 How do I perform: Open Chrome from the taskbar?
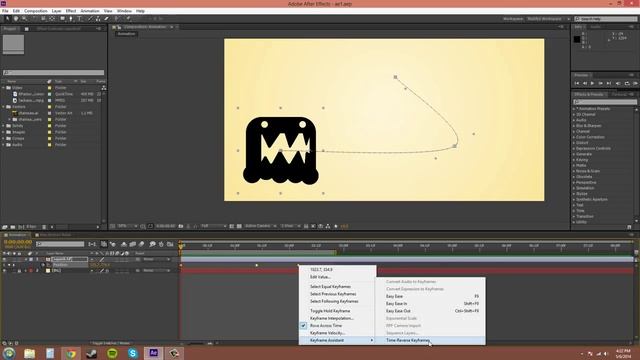coord(71,353)
